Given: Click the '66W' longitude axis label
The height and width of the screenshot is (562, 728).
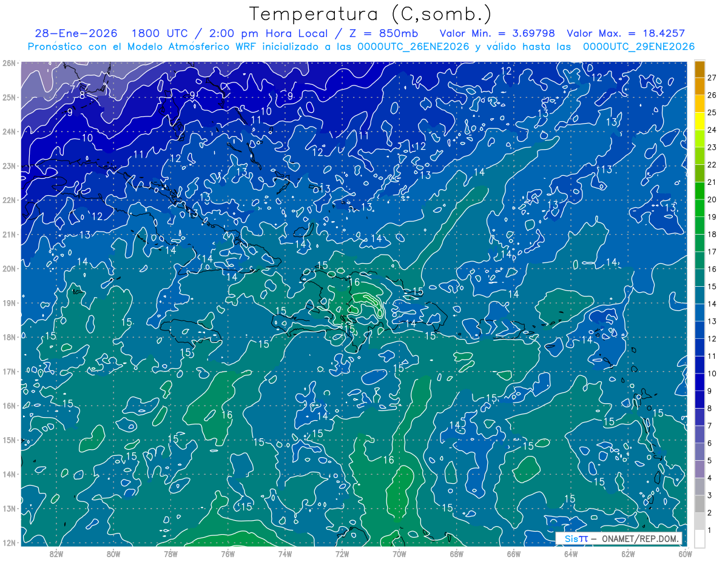Looking at the screenshot, I should point(514,554).
